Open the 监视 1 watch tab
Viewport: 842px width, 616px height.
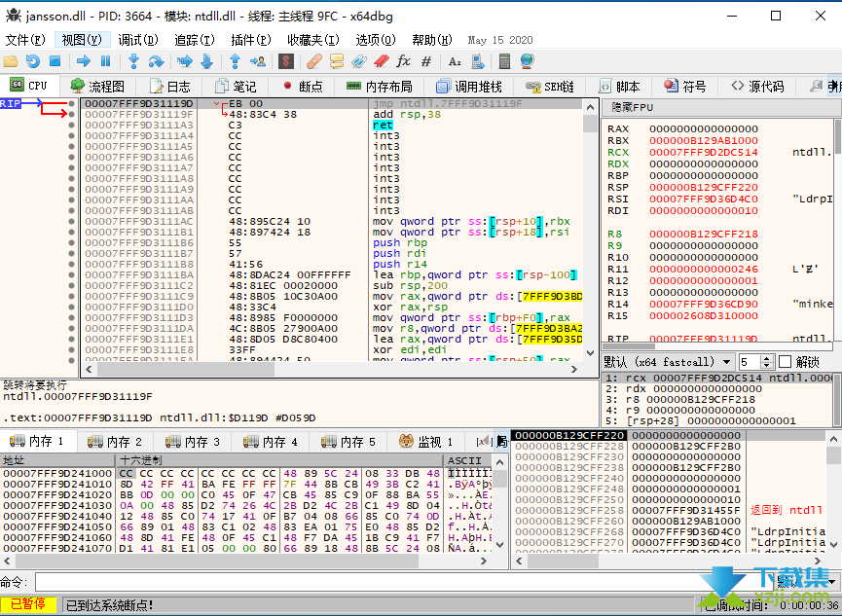425,442
